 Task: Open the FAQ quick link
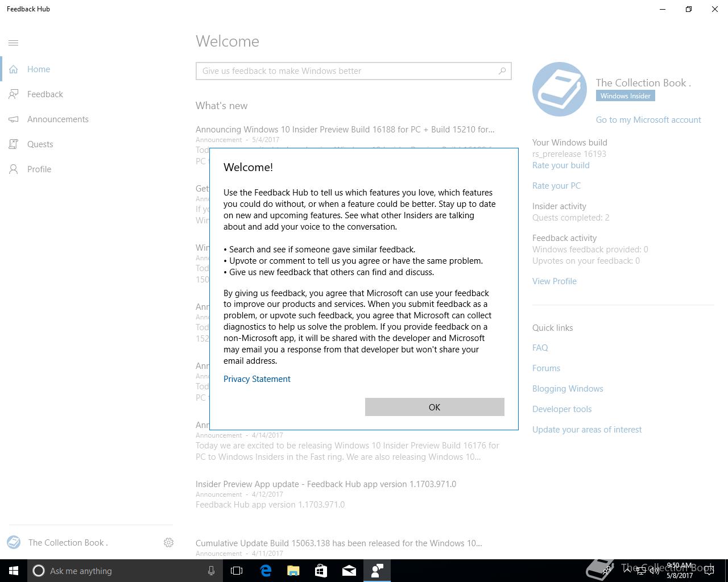click(x=540, y=348)
